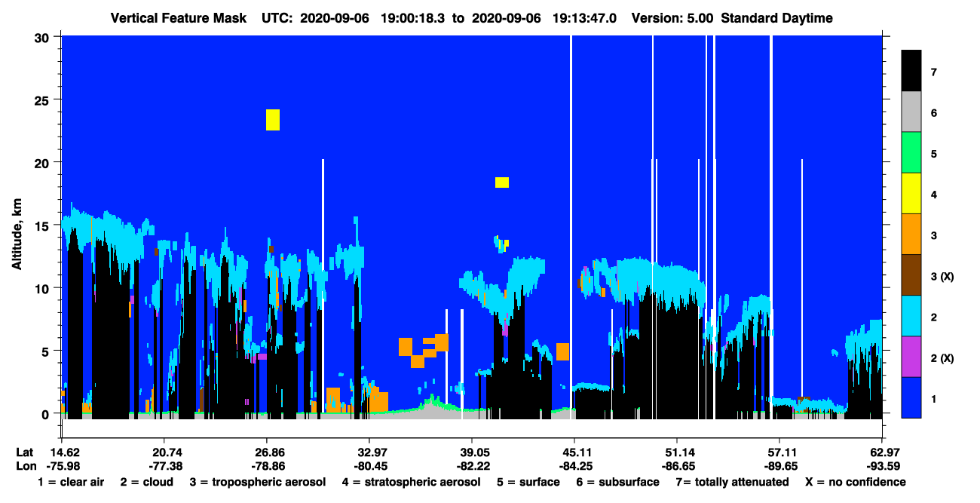Click the orange legend swatch labeled 3
This screenshot has height=503, width=980.
(x=911, y=235)
